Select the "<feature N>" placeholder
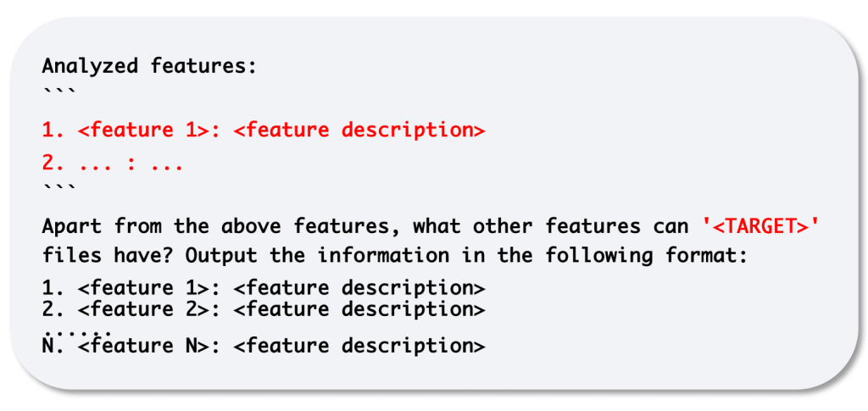Viewport: 868px width, 411px height. tap(149, 346)
